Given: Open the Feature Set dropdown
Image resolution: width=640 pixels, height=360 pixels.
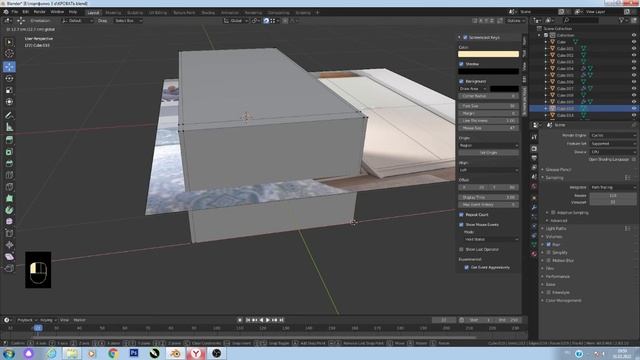Looking at the screenshot, I should [x=613, y=144].
